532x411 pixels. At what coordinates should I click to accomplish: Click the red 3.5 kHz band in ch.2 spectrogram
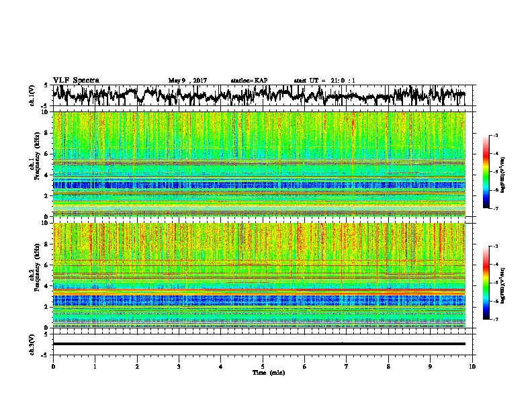(x=259, y=291)
